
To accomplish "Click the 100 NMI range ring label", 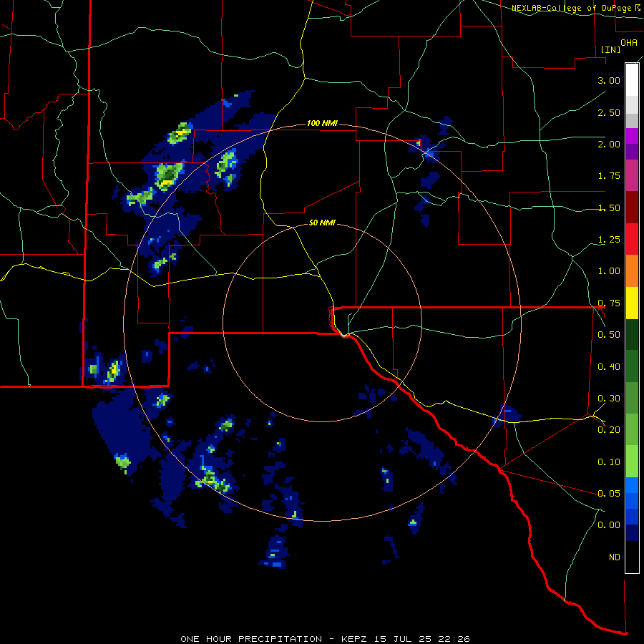I will pyautogui.click(x=322, y=123).
